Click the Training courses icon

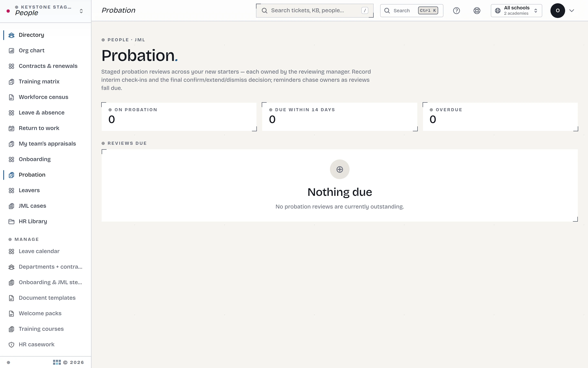coord(11,329)
